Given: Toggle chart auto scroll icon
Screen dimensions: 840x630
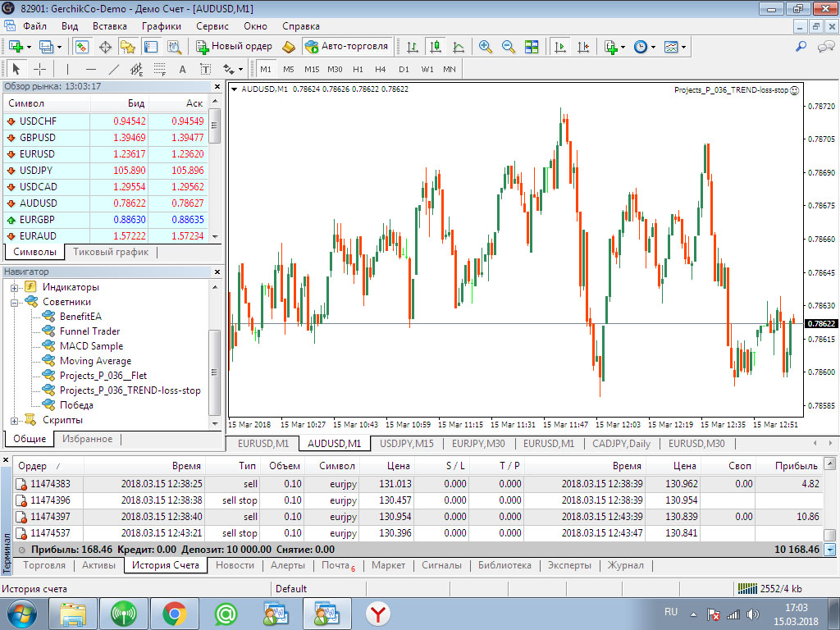Looking at the screenshot, I should [559, 47].
